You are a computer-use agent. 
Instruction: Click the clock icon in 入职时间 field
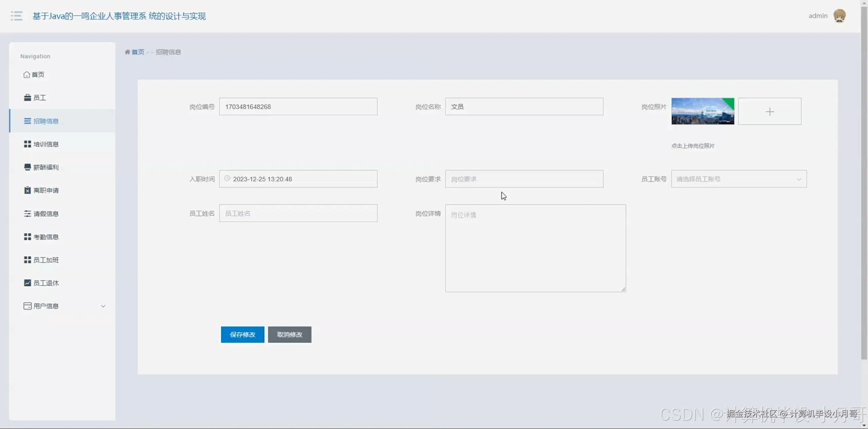(x=227, y=178)
